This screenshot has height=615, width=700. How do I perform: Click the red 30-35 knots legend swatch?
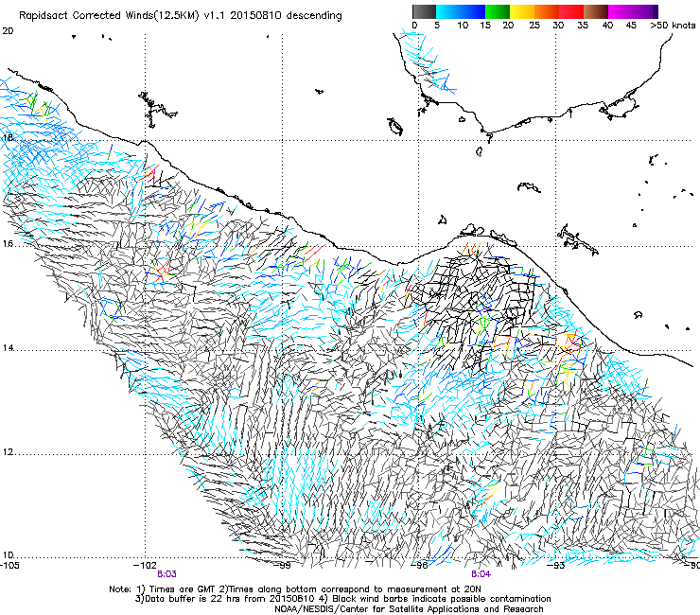click(571, 11)
